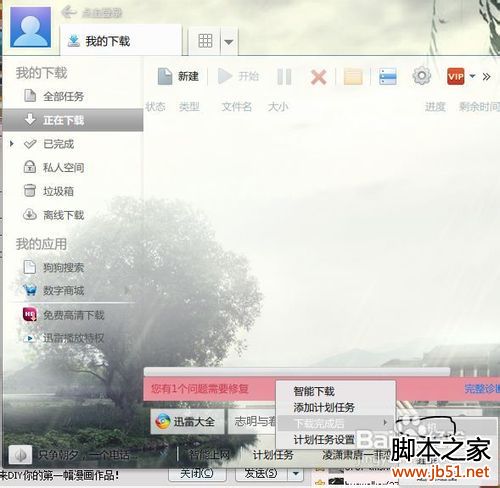Click the 狗狗搜索 page icon
500x488 pixels.
30,267
